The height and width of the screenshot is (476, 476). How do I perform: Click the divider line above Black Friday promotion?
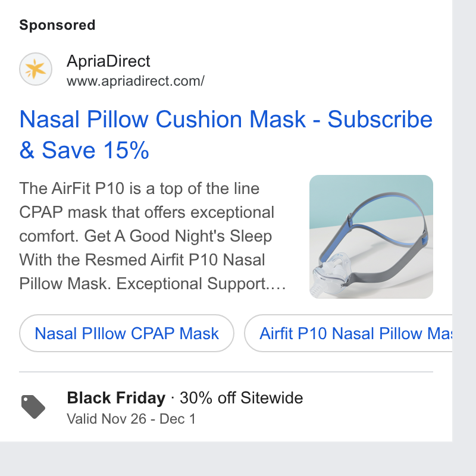point(226,371)
